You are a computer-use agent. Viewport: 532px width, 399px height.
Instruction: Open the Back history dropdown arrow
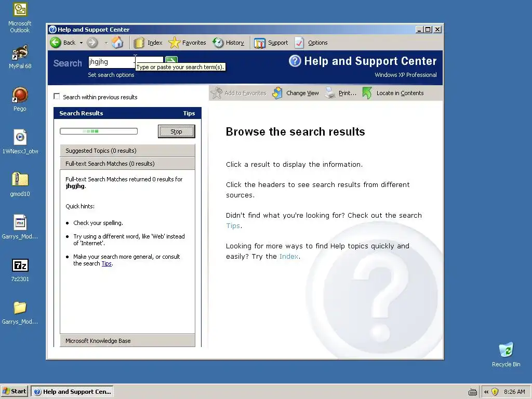tap(81, 43)
